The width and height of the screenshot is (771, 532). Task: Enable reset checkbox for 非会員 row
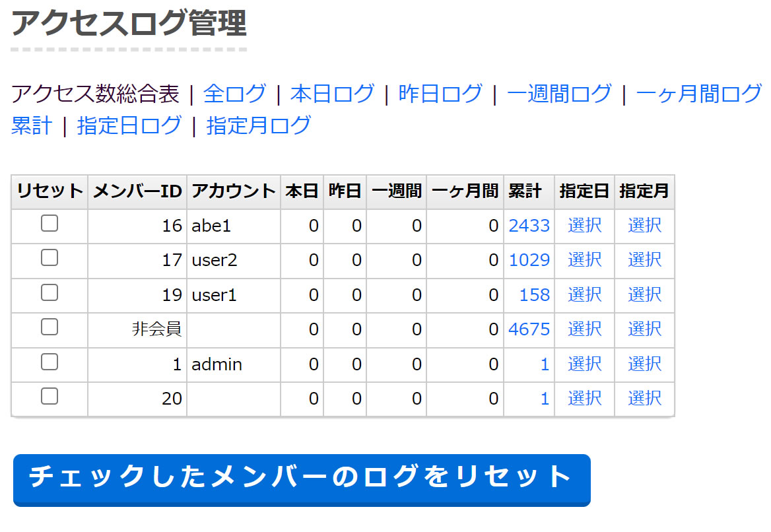[x=50, y=327]
